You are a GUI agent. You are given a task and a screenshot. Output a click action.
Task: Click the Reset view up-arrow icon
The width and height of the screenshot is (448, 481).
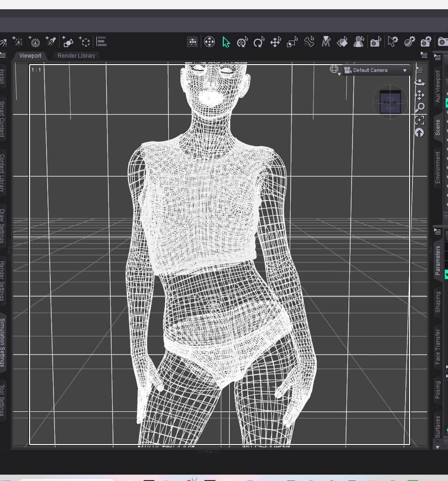419,132
